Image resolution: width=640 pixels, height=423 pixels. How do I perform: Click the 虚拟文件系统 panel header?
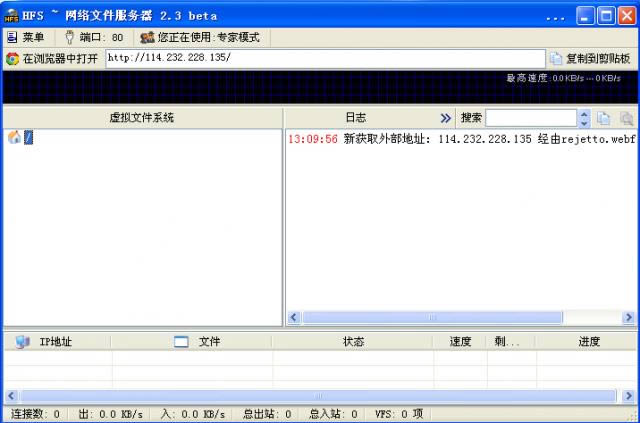[142, 118]
